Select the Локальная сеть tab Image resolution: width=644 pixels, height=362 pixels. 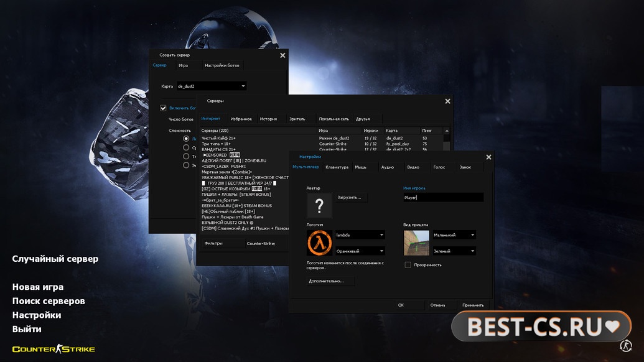pyautogui.click(x=334, y=119)
